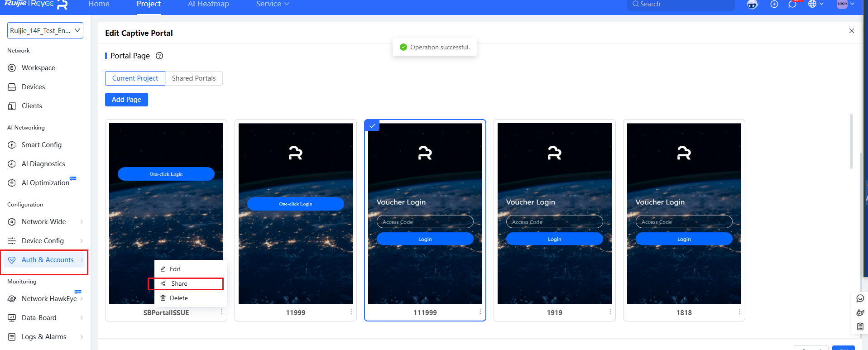Viewport: 868px width, 350px height.
Task: Open the three-dot menu of portal 1919
Action: [x=610, y=312]
